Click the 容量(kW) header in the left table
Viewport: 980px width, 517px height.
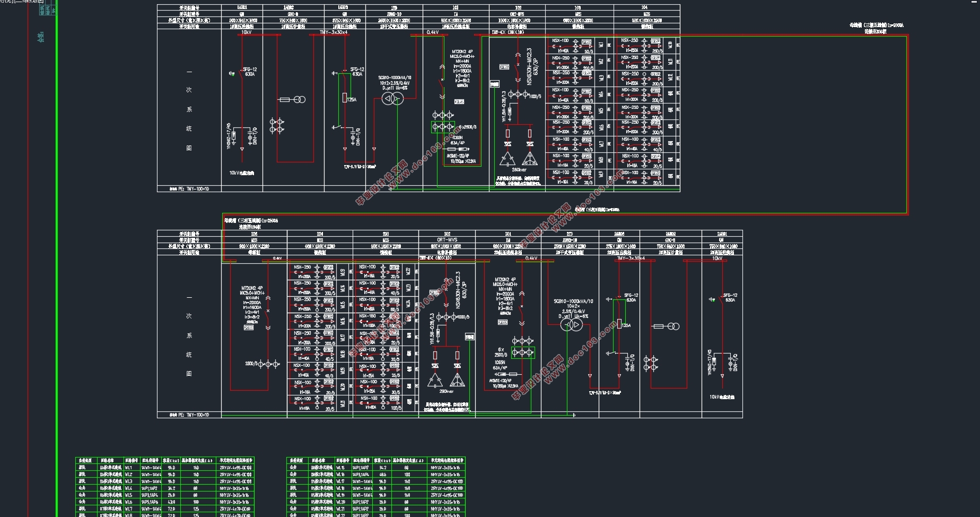point(171,461)
